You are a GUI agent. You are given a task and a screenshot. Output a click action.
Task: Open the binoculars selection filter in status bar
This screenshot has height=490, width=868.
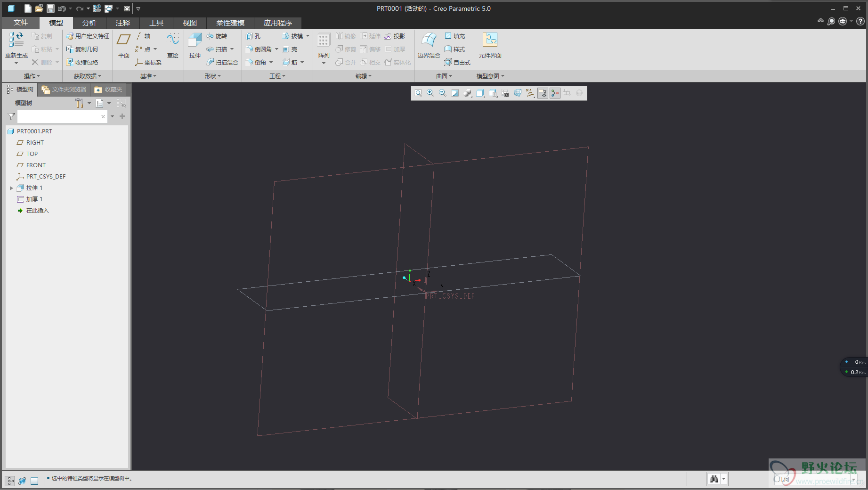pyautogui.click(x=717, y=479)
